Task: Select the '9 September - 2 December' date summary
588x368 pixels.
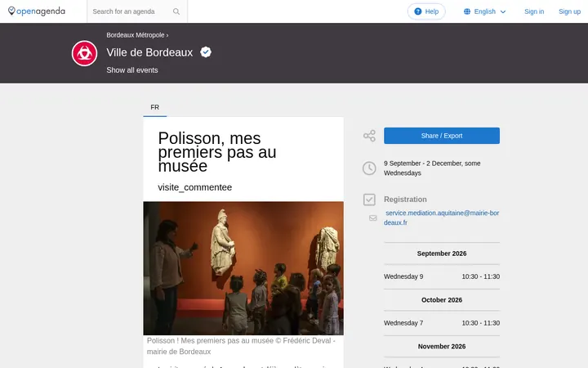Action: tap(432, 168)
